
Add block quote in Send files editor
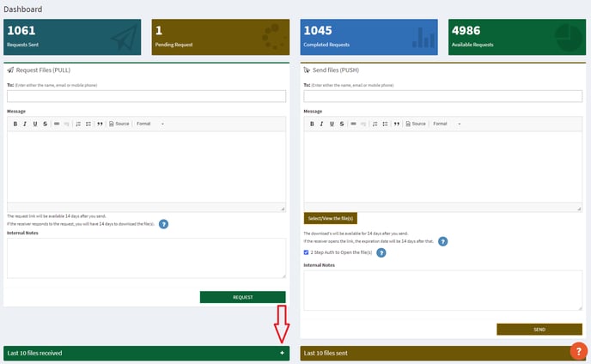[x=397, y=124]
